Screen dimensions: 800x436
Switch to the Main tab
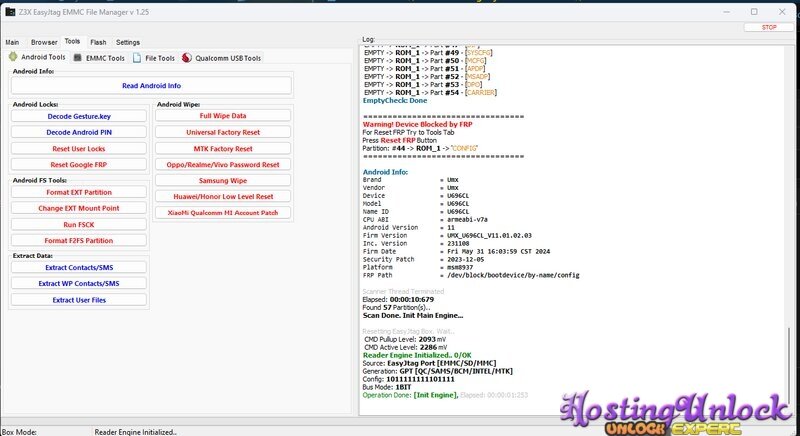click(12, 42)
